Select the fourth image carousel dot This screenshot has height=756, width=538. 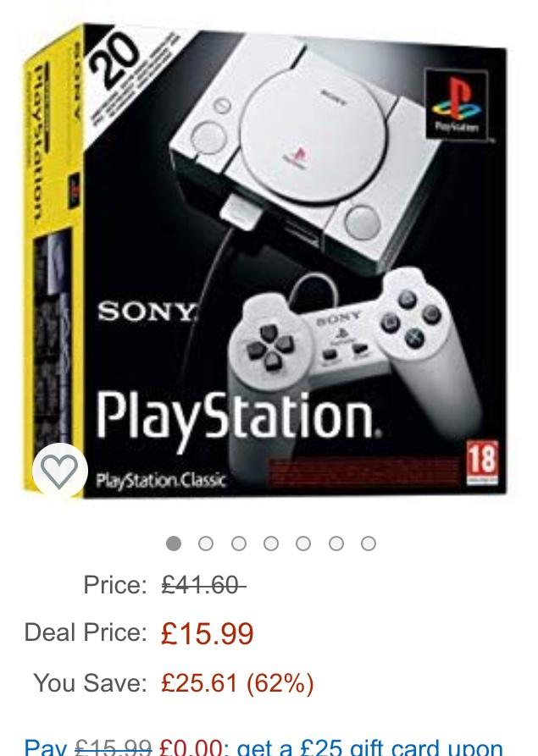[x=270, y=544]
